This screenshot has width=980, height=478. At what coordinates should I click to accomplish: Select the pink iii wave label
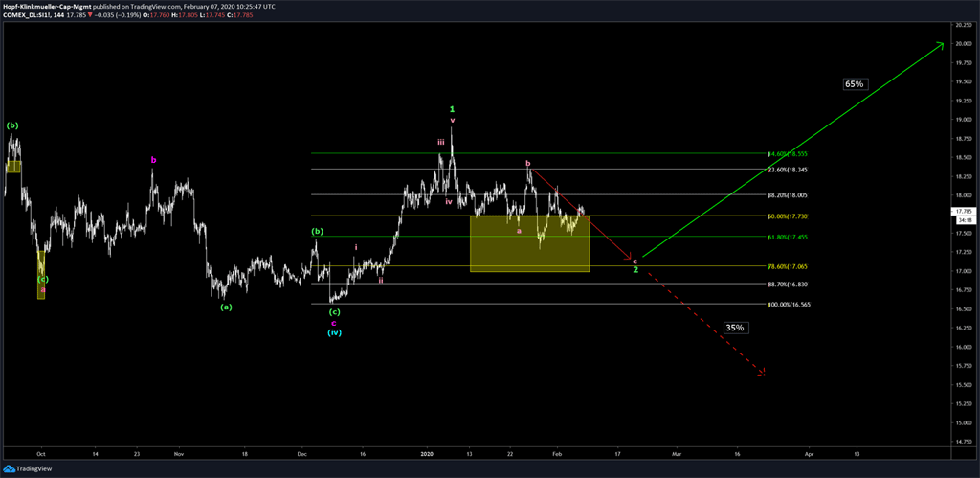click(x=441, y=142)
